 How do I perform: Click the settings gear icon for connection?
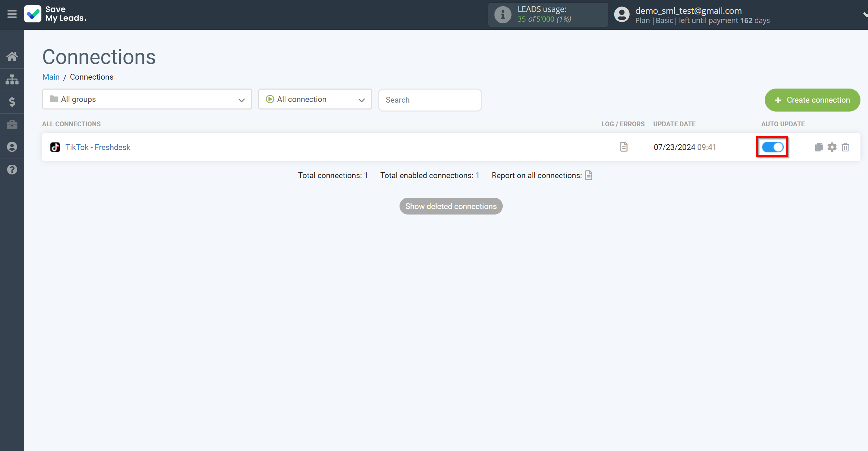click(832, 147)
